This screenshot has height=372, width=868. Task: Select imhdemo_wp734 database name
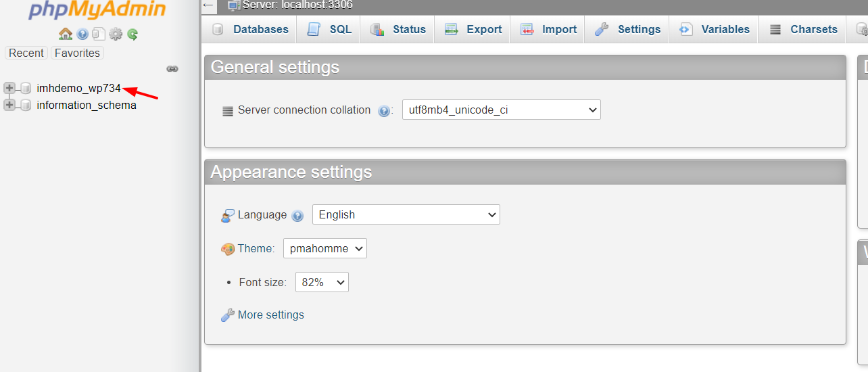click(x=79, y=88)
